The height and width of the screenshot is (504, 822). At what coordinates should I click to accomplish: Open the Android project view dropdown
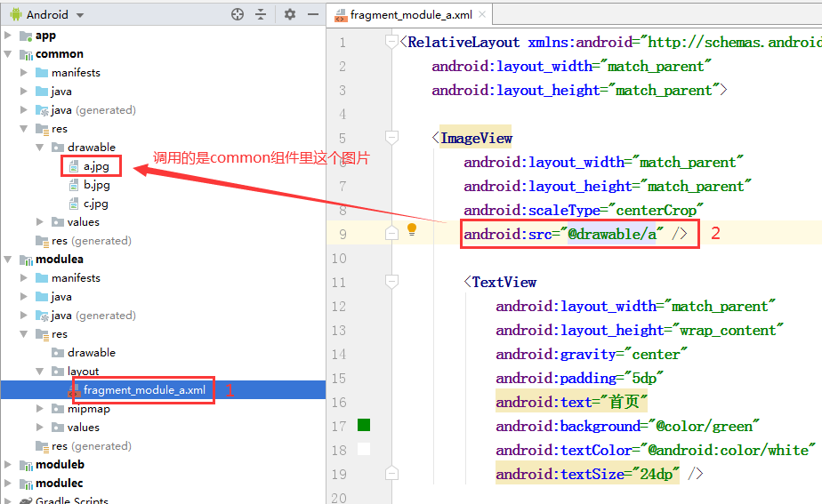(80, 15)
